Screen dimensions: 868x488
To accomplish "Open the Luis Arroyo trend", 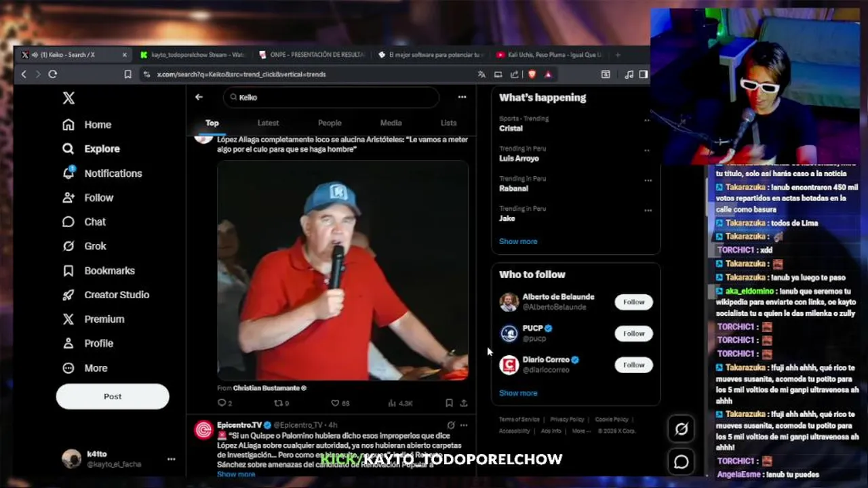I will [x=519, y=159].
